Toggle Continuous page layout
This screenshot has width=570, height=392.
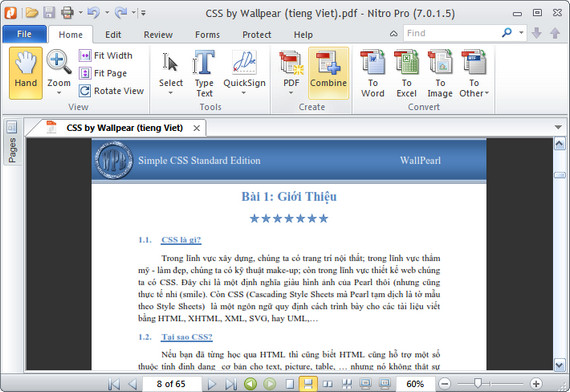click(308, 384)
